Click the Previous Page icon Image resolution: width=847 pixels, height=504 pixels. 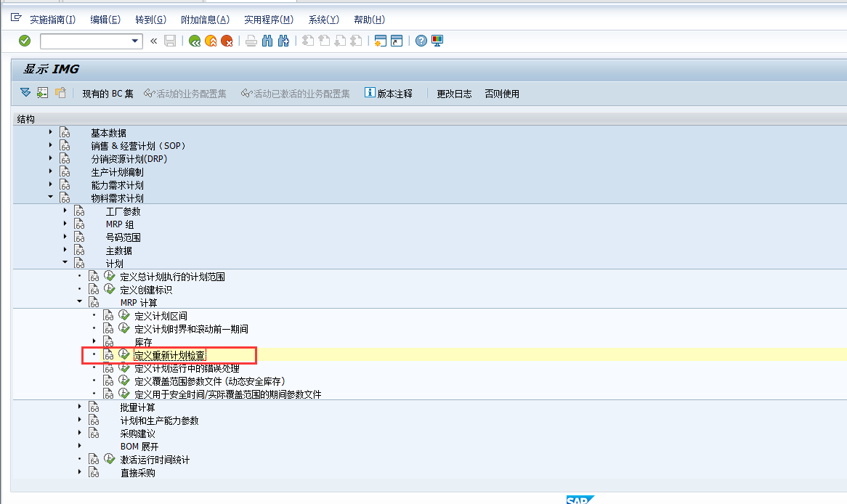tap(324, 41)
